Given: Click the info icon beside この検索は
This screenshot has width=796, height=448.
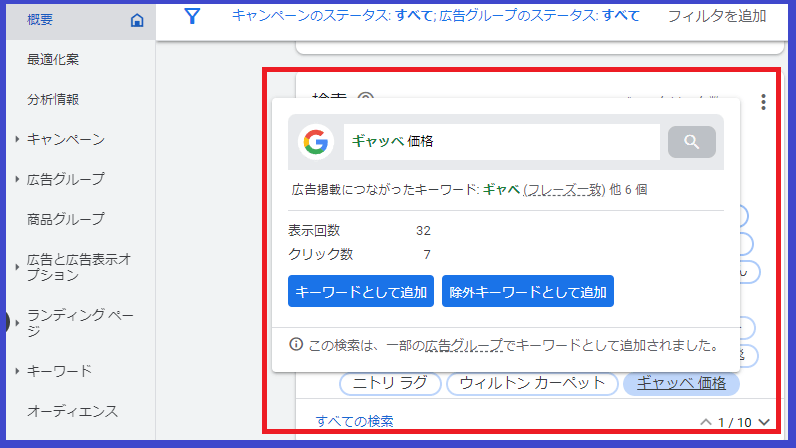Looking at the screenshot, I should pyautogui.click(x=296, y=344).
